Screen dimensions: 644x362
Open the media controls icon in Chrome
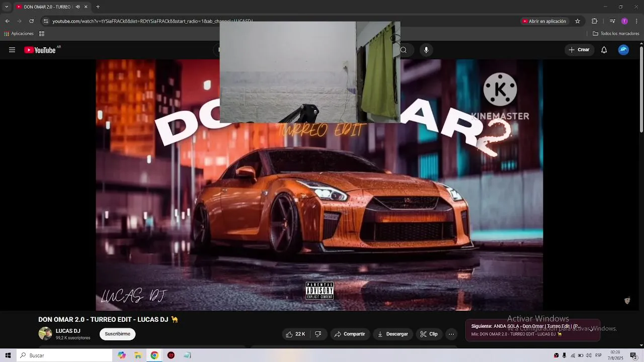click(x=612, y=21)
